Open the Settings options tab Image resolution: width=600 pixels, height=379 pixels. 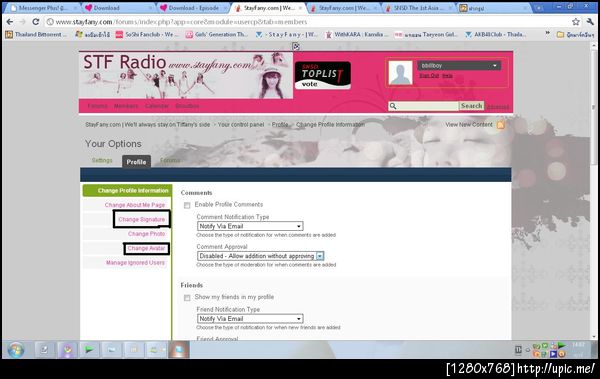point(102,160)
